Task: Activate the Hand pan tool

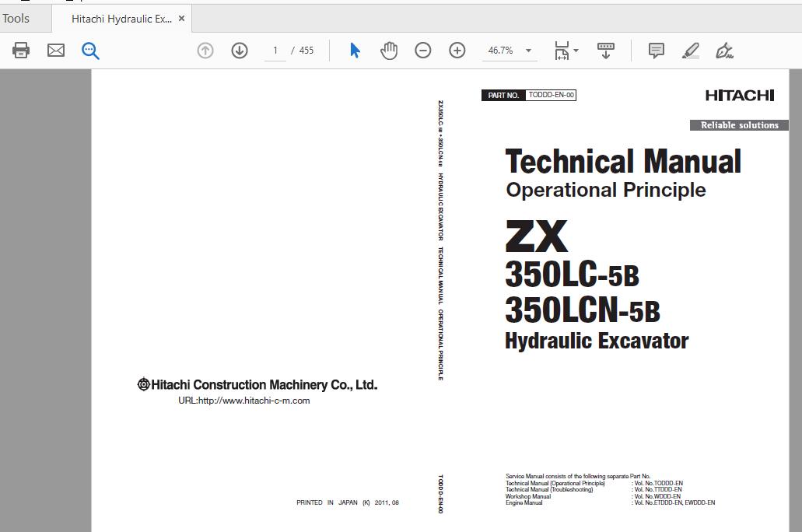Action: coord(389,50)
